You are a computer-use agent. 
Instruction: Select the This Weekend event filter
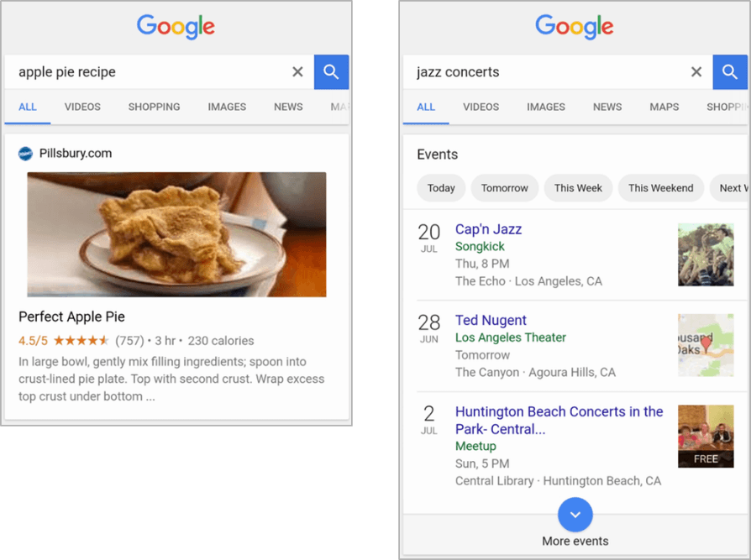click(661, 188)
